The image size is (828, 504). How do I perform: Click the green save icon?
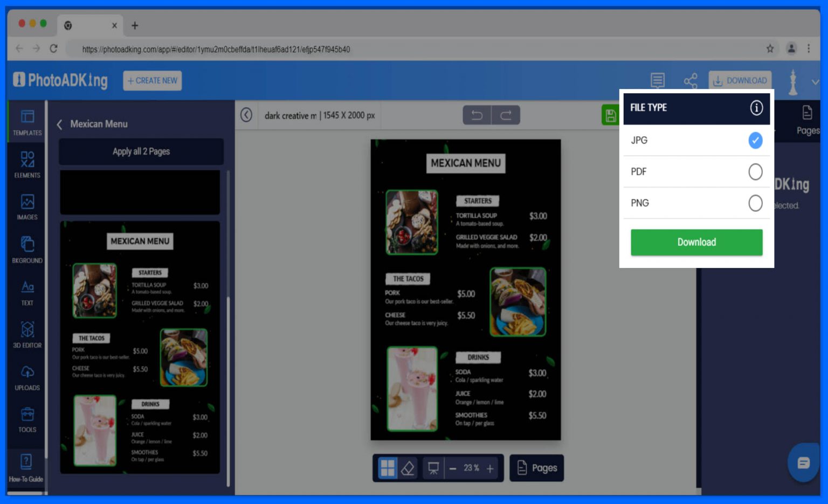coord(610,115)
